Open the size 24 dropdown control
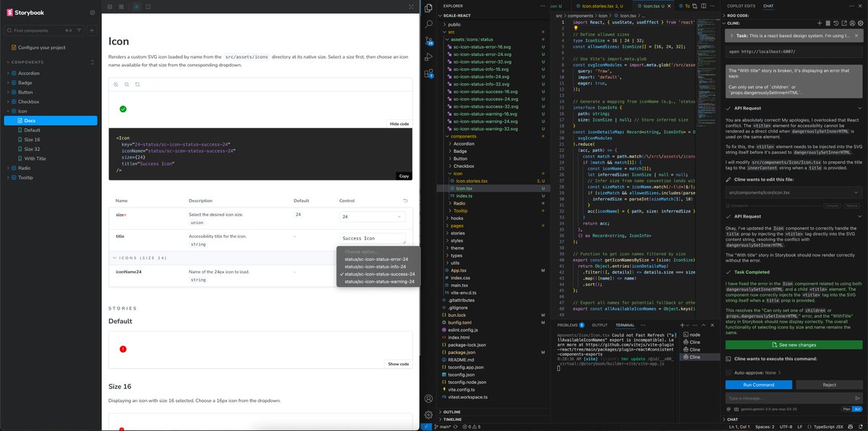Screen dimensions: 868x431 coord(373,216)
